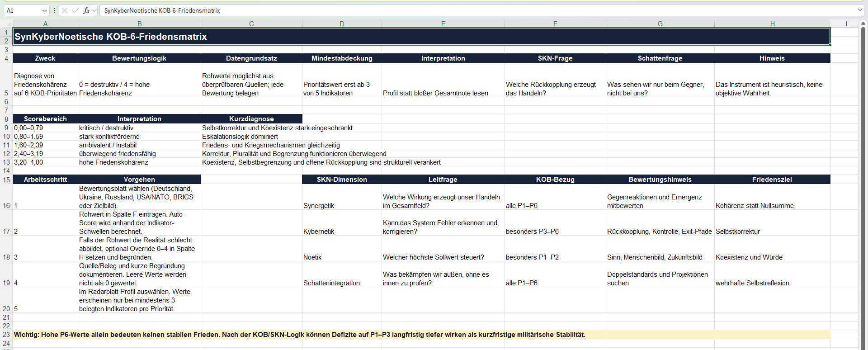Select row 23 header

point(6,335)
